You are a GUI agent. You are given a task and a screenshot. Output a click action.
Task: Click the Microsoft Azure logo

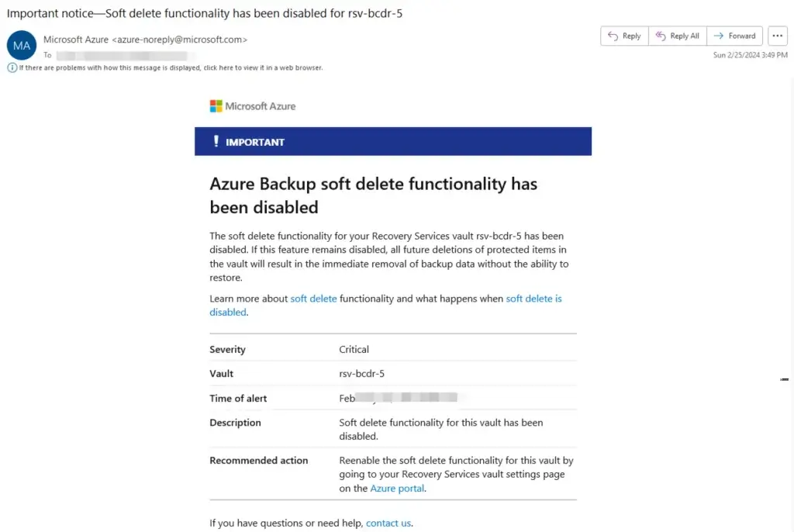[x=253, y=106]
